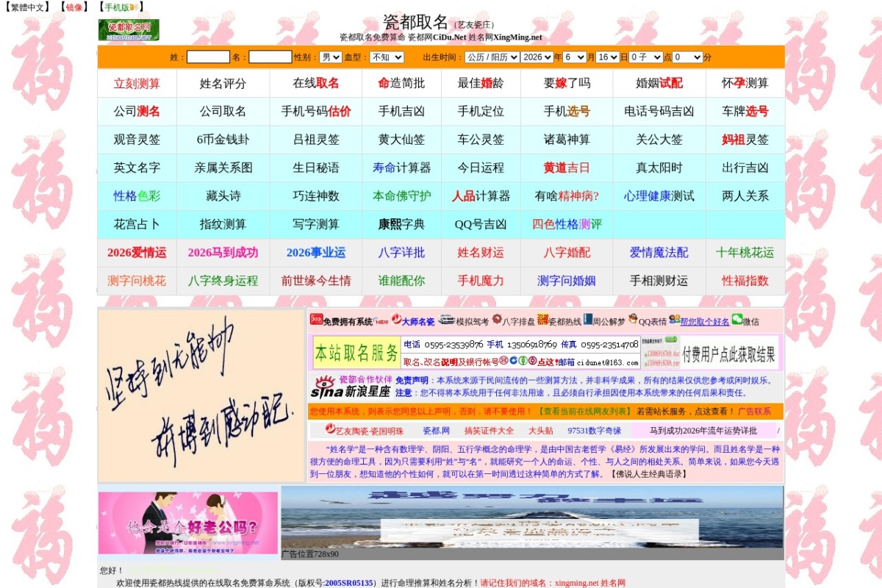Screen dimensions: 882x588
Task: Click the 繁體中文 language link
Action: click(x=28, y=7)
